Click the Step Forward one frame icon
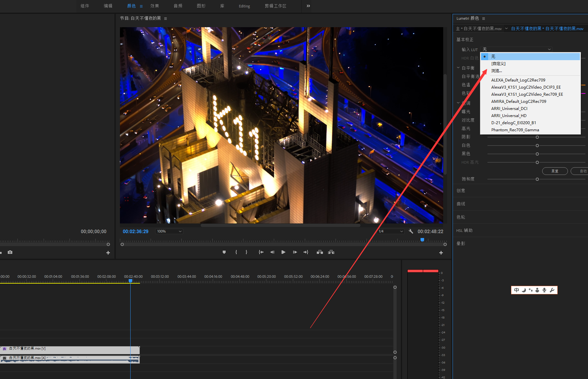Image resolution: width=588 pixels, height=379 pixels. pos(295,252)
